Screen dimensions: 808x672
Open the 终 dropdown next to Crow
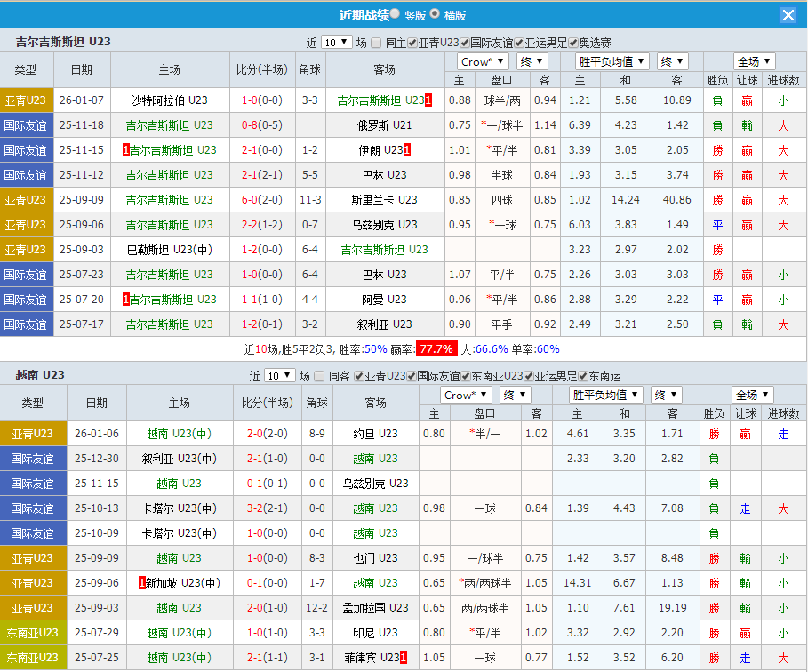pos(531,61)
